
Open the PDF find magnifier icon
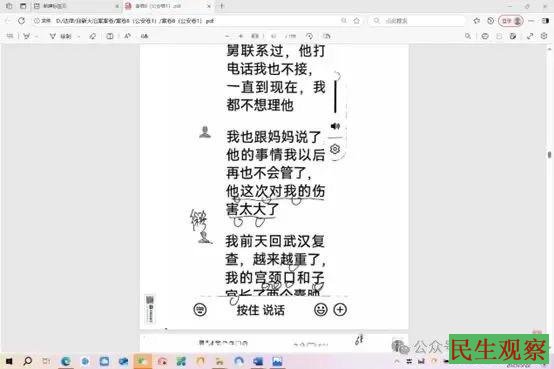point(468,36)
